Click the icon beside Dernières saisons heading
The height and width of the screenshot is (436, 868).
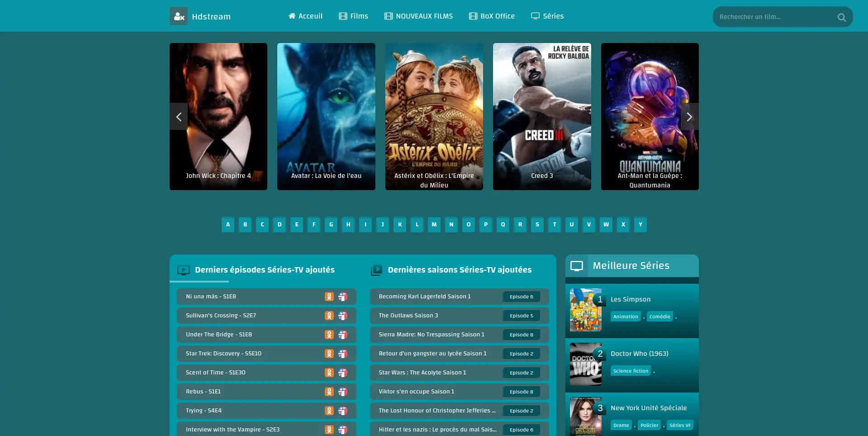[x=376, y=270]
